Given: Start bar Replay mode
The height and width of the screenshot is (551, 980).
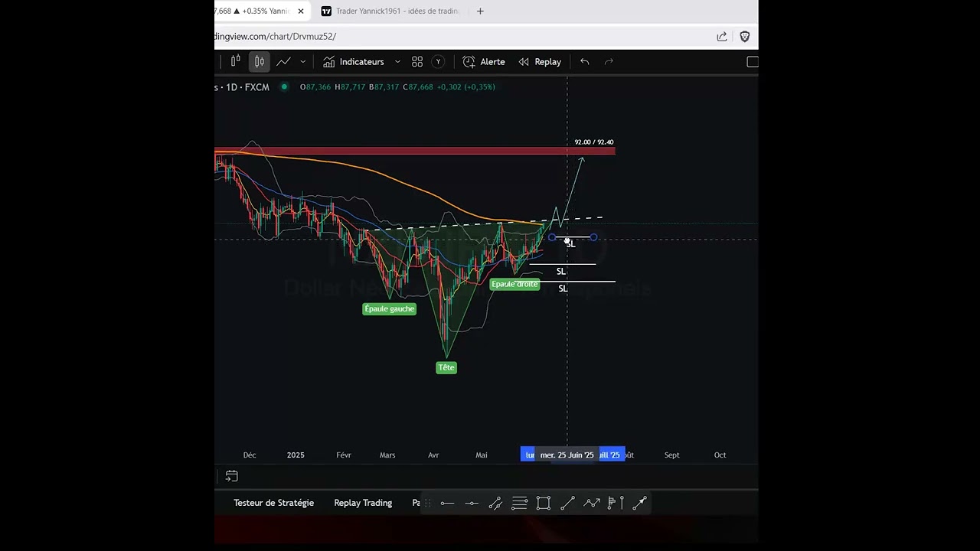Looking at the screenshot, I should (540, 62).
